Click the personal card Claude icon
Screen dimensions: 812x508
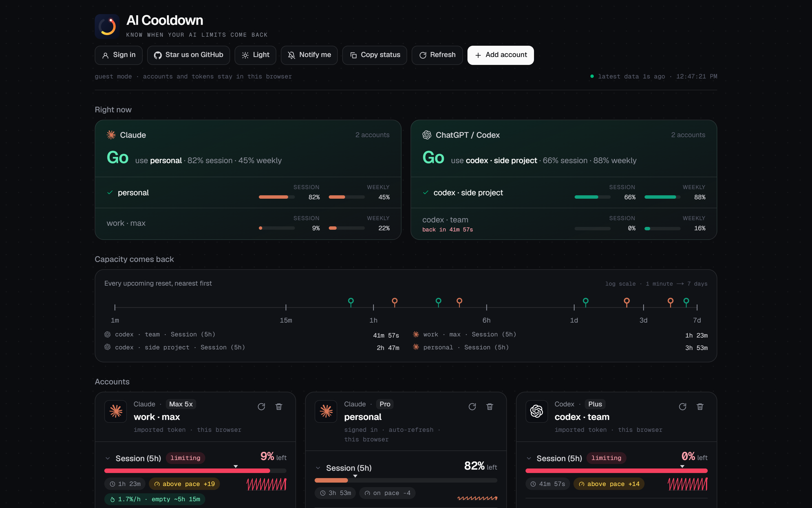click(x=326, y=411)
